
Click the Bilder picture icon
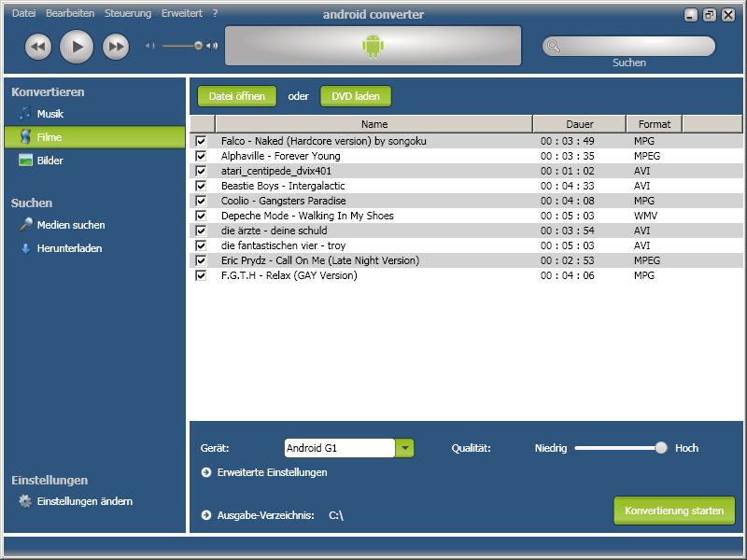25,160
